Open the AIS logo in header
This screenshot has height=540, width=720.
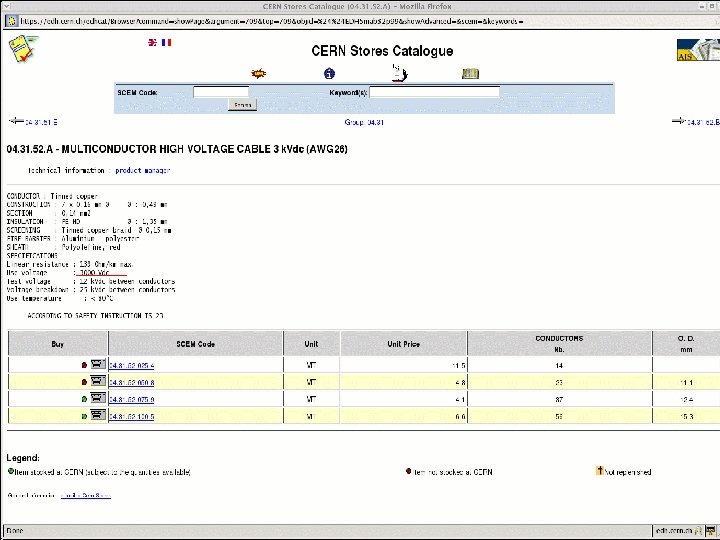(698, 50)
